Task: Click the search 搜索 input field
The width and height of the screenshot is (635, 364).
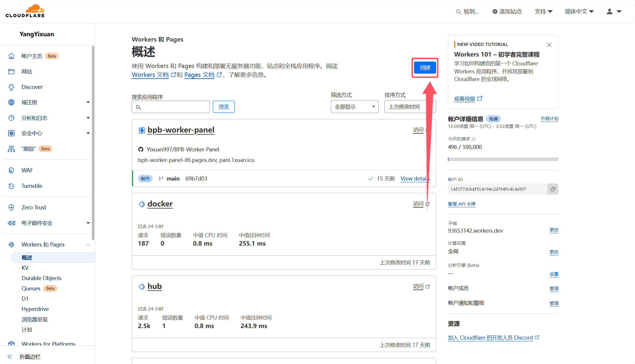Action: click(171, 106)
